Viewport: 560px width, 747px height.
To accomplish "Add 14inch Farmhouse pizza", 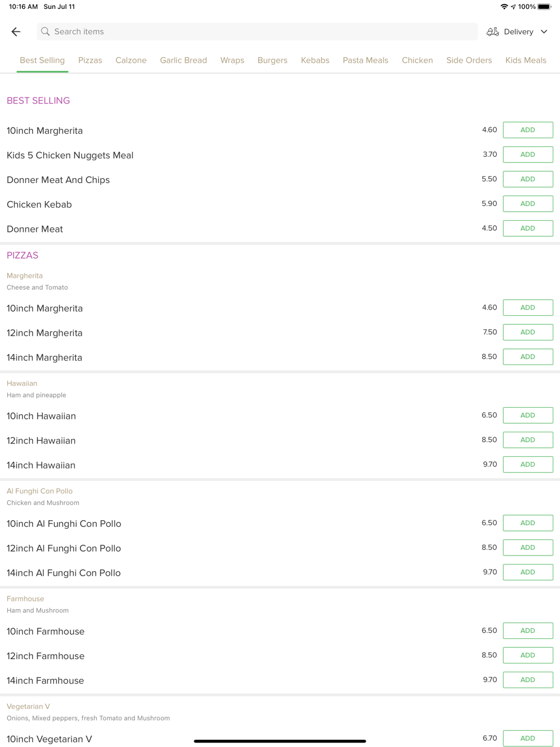I will pyautogui.click(x=528, y=680).
